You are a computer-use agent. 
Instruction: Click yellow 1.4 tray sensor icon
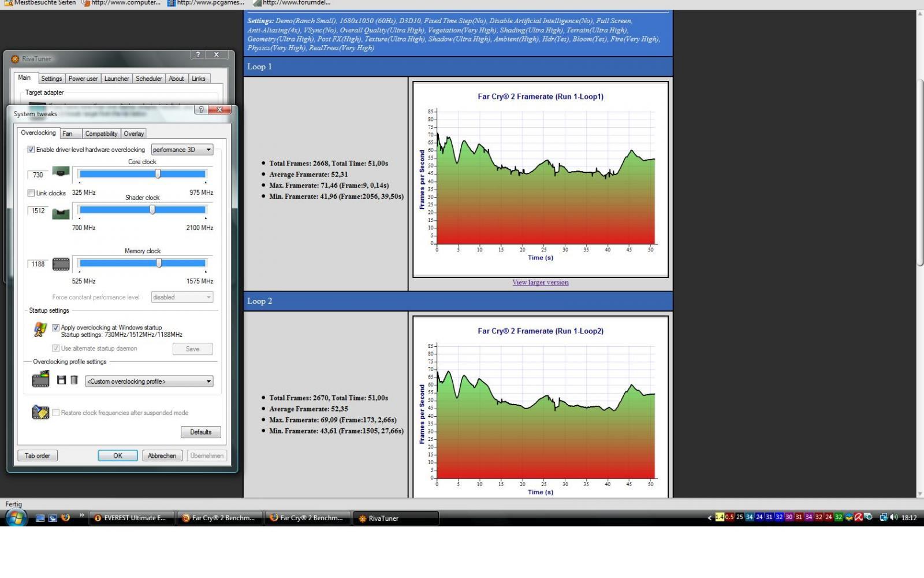(x=720, y=517)
